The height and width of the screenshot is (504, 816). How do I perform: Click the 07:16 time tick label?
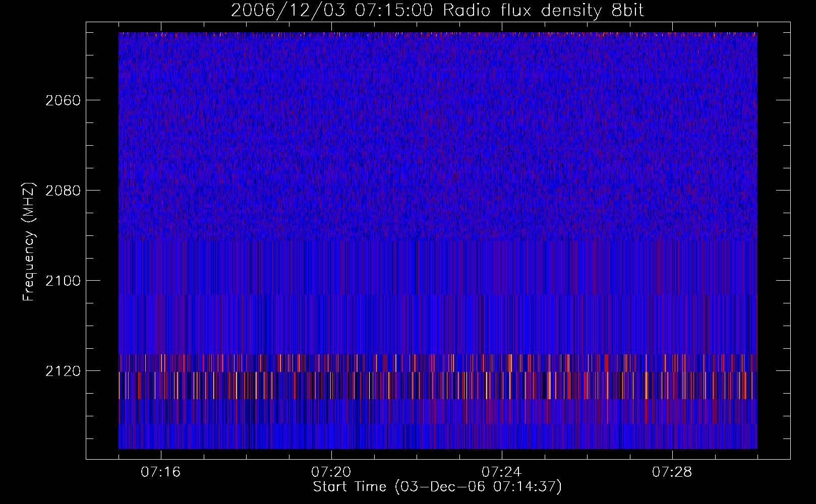[161, 472]
